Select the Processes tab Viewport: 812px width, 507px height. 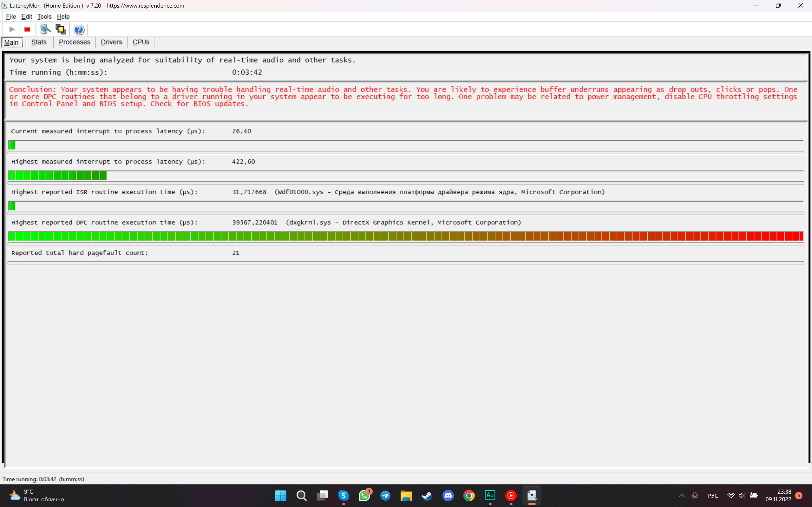74,42
